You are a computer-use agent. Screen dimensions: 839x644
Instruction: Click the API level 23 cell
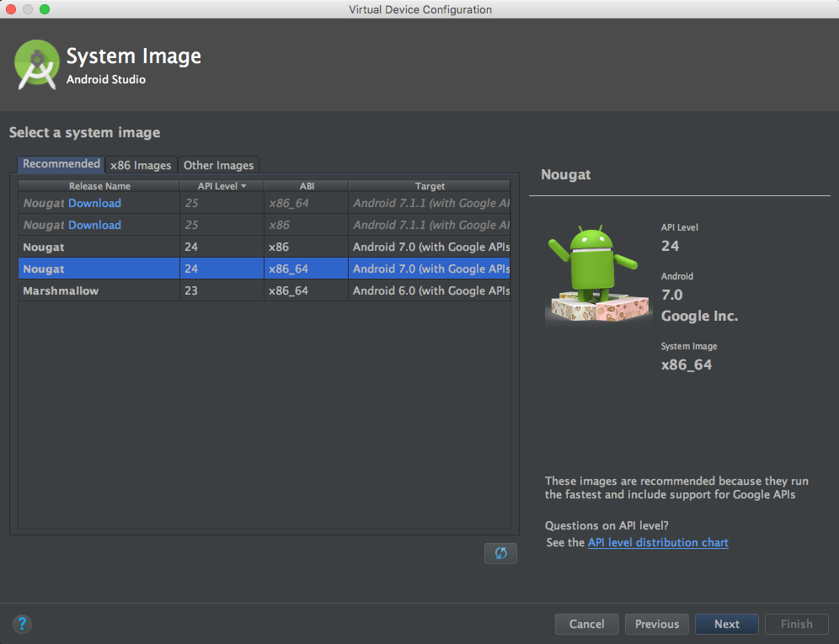222,290
